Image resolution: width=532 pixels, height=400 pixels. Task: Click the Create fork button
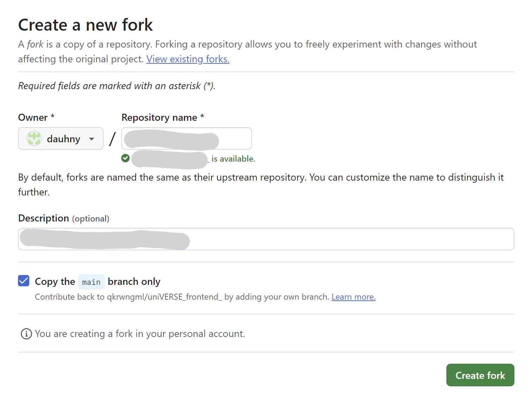[x=480, y=375]
